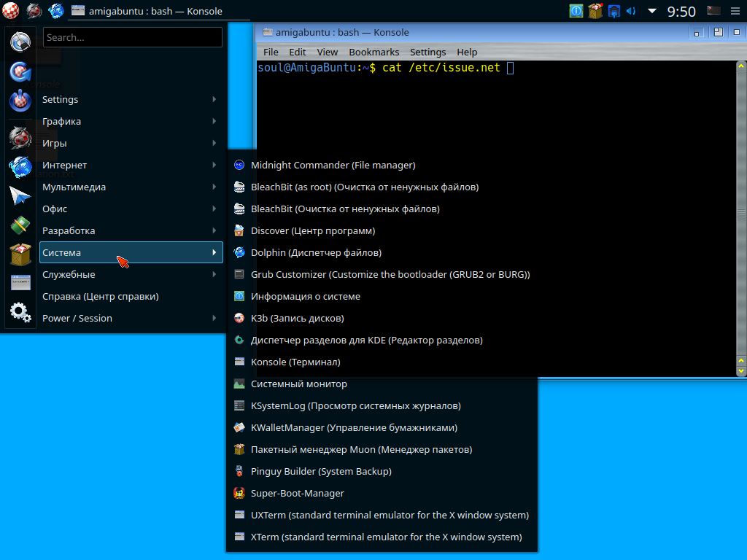Launch Midnight Commander from the Система submenu
Viewport: 747px width, 560px height.
tap(382, 166)
